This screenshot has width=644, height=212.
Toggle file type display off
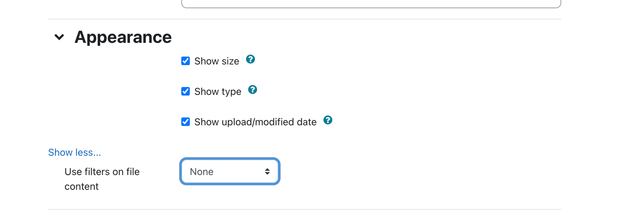185,91
